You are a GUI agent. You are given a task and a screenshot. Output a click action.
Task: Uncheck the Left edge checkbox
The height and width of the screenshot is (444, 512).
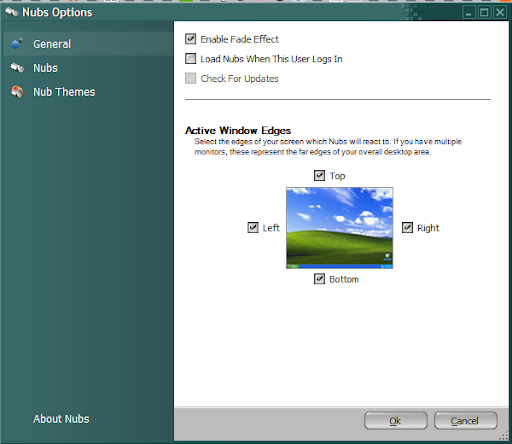tap(253, 228)
